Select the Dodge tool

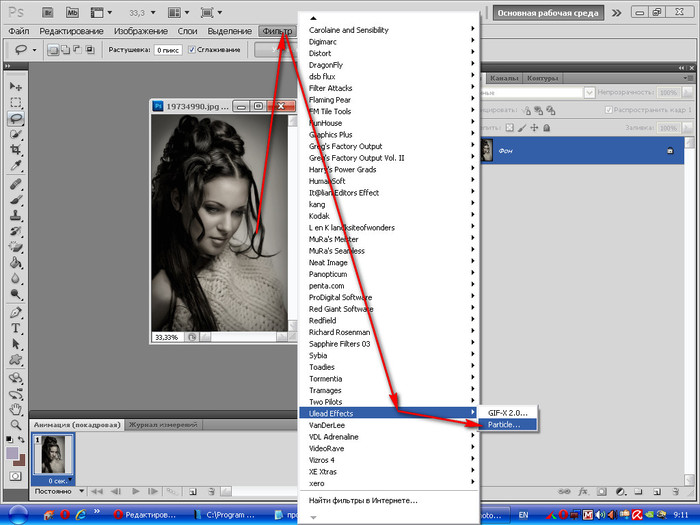(x=16, y=294)
